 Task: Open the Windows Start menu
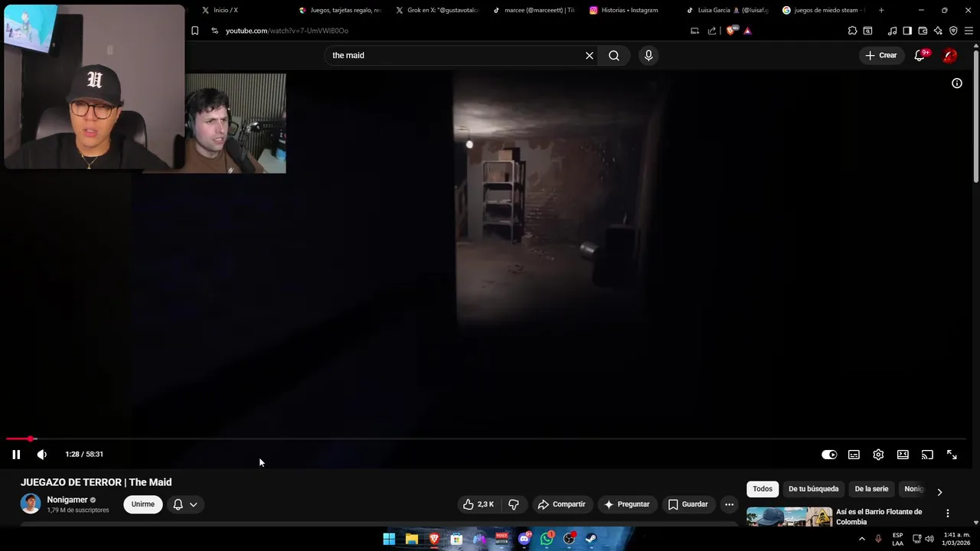(x=389, y=539)
